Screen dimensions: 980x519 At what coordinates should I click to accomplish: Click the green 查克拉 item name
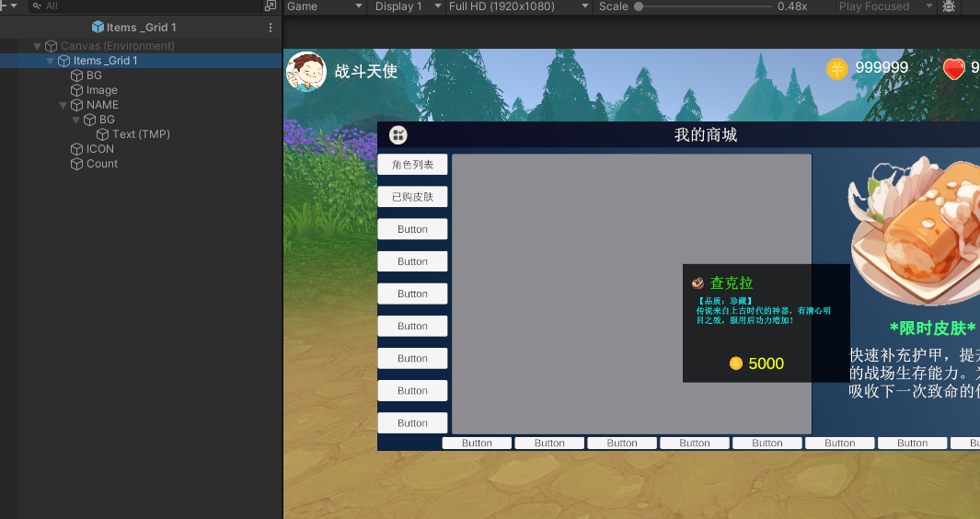732,283
